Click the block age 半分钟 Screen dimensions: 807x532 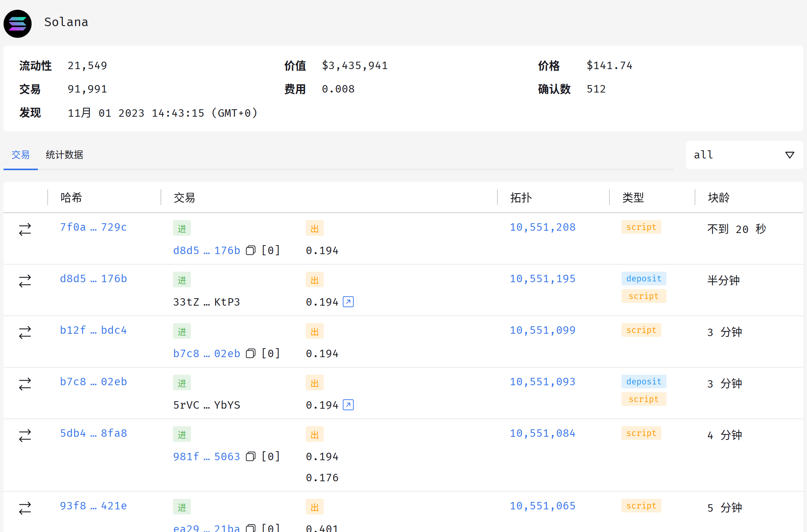coord(723,280)
